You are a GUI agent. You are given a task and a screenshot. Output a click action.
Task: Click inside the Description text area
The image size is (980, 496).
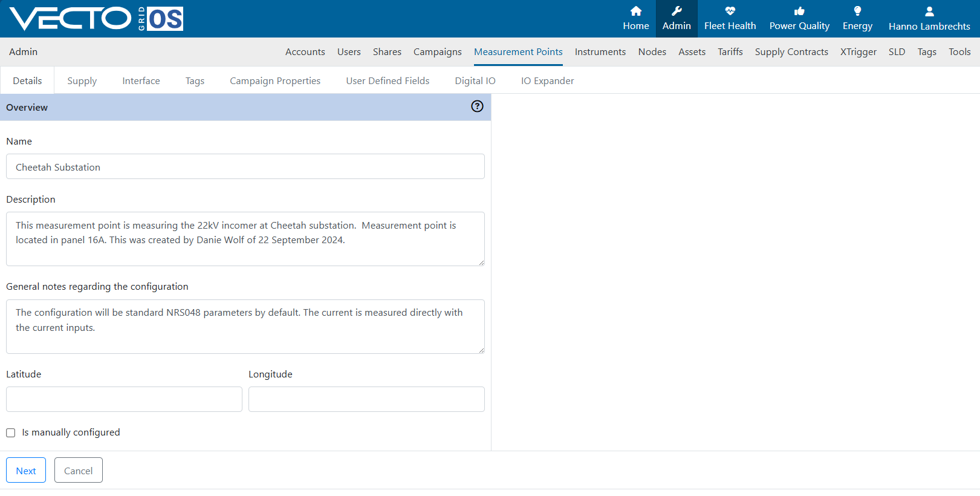(x=245, y=239)
